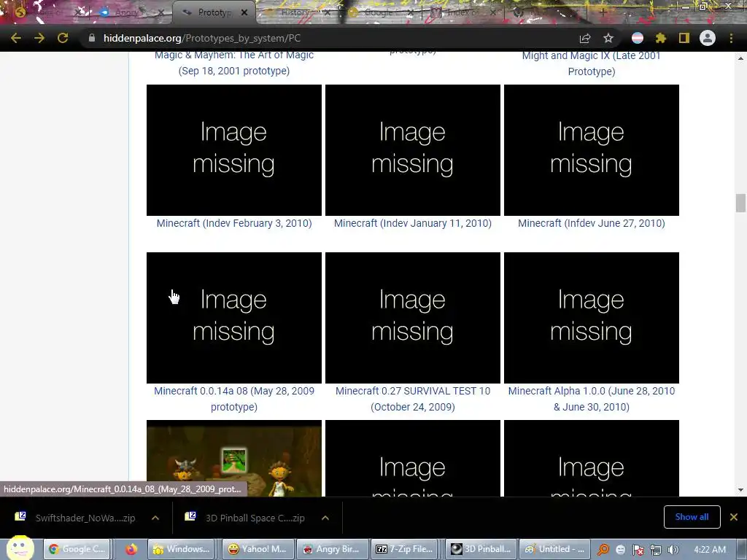Click SURVIVAL TEST 10 missing image thumbnail

coord(413,318)
